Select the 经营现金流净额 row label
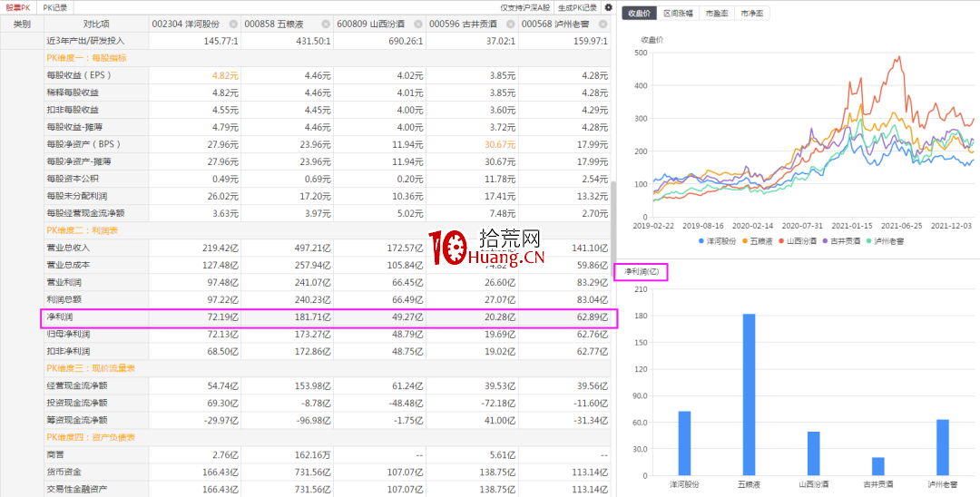The height and width of the screenshot is (497, 980). coord(77,385)
